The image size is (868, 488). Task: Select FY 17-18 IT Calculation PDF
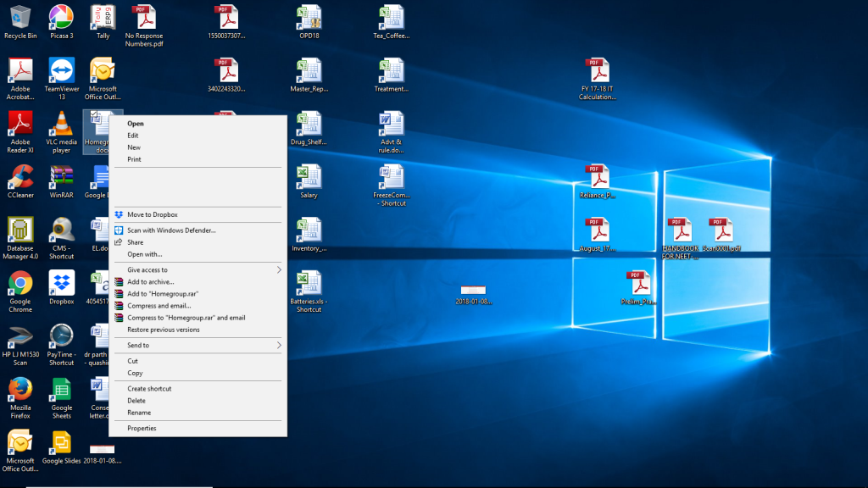[x=598, y=79]
